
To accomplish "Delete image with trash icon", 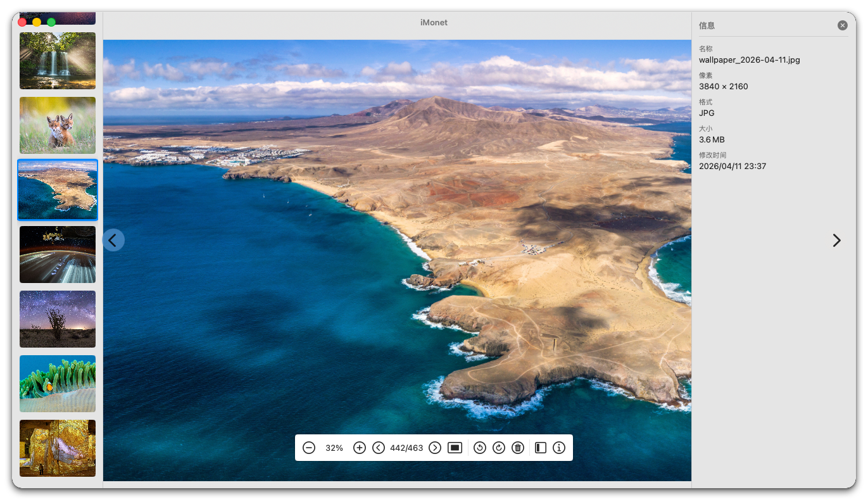I will (x=518, y=448).
